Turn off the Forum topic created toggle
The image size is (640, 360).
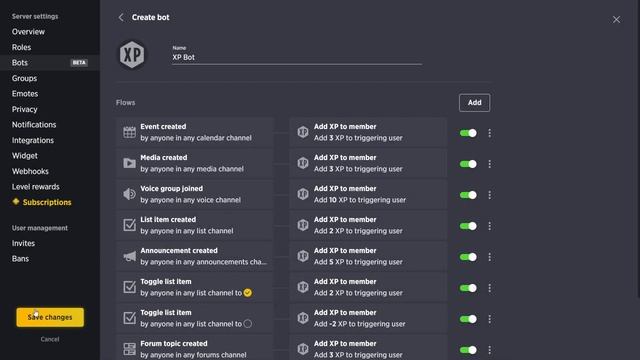point(468,350)
